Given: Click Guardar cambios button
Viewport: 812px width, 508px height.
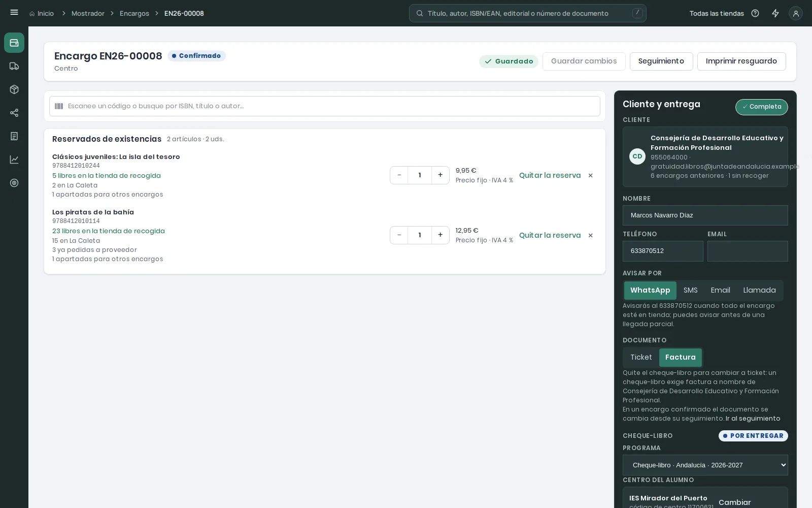Looking at the screenshot, I should [x=584, y=61].
